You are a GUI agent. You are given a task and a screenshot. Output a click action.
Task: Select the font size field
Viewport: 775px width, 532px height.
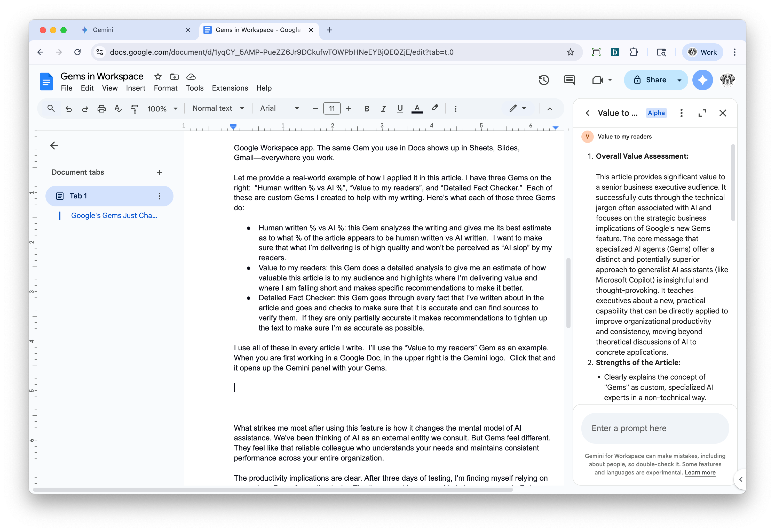point(332,108)
